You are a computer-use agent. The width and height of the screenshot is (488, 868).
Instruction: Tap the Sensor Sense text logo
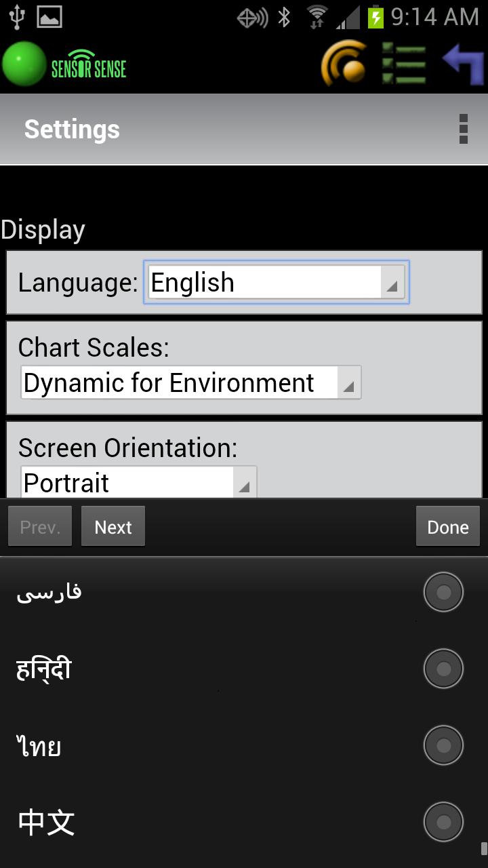click(x=89, y=65)
